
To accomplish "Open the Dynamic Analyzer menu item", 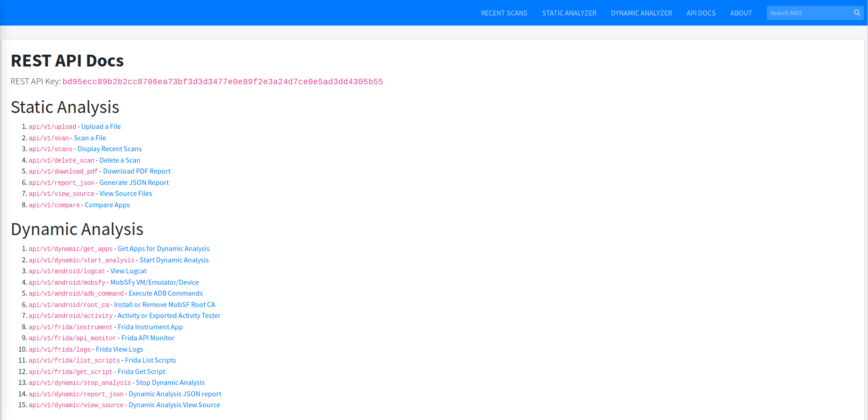I will 641,13.
